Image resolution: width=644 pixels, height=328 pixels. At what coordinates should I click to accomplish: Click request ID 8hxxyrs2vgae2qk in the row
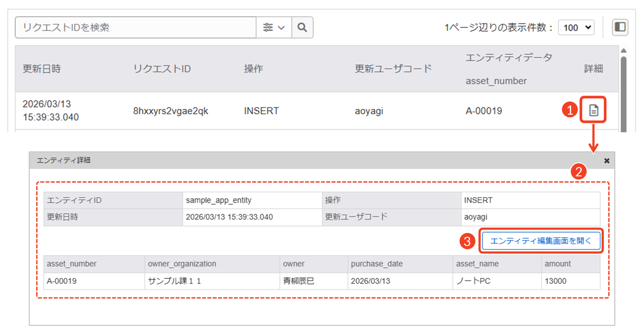tap(171, 111)
